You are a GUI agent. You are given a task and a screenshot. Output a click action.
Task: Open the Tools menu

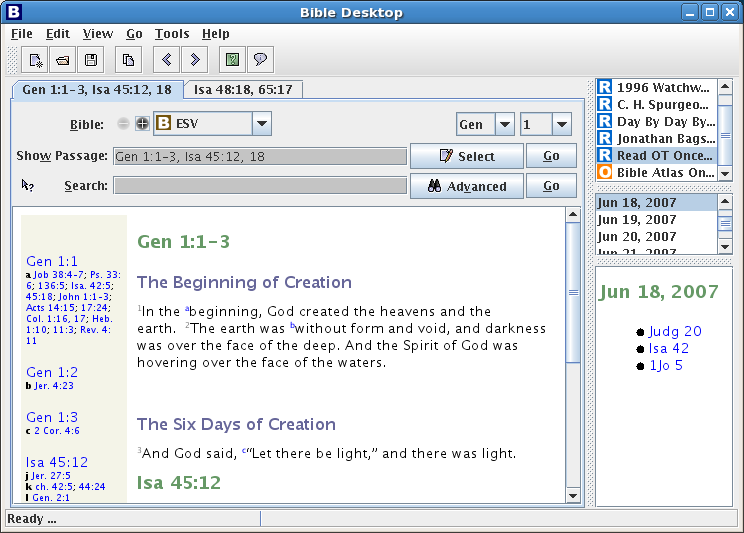[x=172, y=34]
